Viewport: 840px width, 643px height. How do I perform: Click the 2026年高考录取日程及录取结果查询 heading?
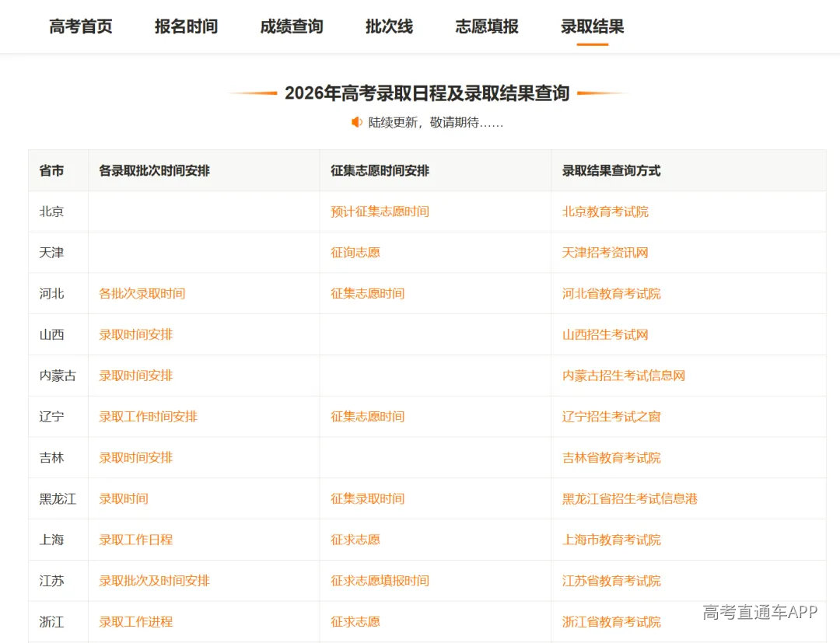coord(426,93)
